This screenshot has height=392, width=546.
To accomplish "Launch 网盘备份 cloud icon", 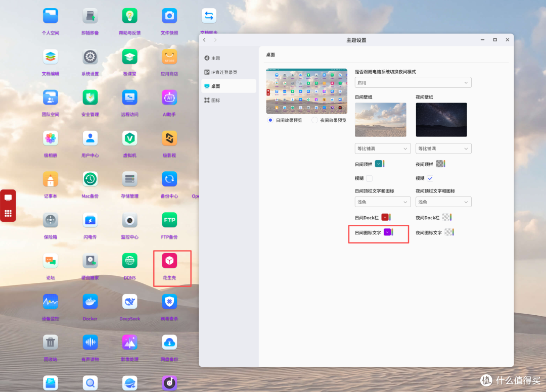I will 169,342.
